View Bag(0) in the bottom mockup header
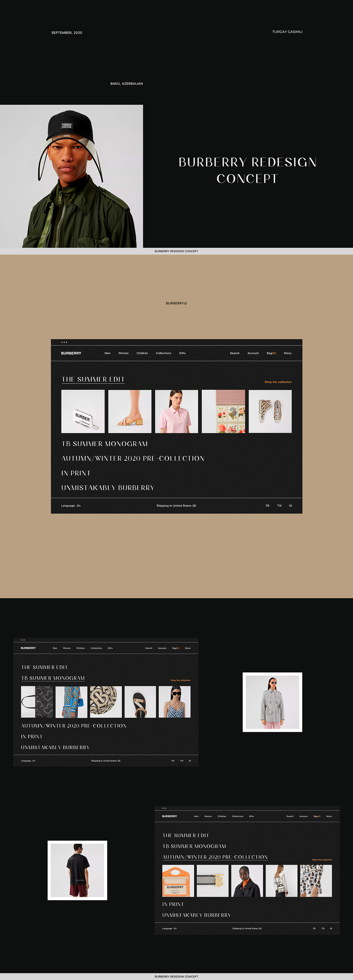The height and width of the screenshot is (980, 353). 317,816
